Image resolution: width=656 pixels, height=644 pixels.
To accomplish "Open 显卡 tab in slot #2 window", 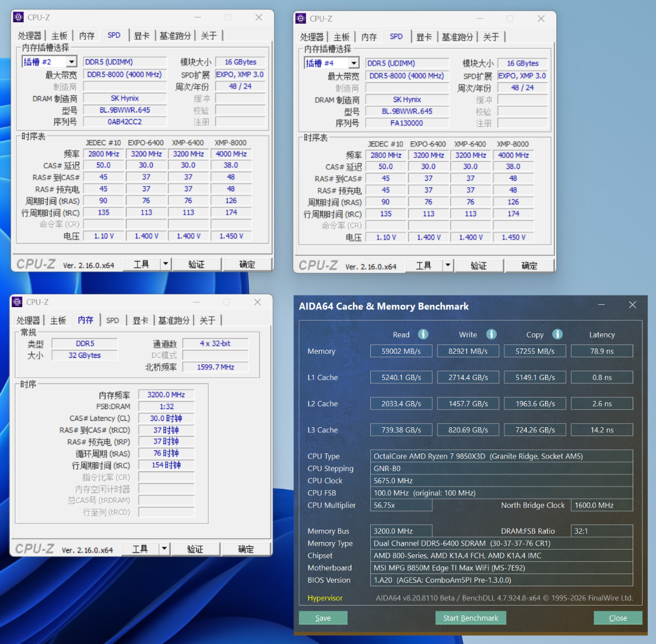I will pyautogui.click(x=142, y=36).
